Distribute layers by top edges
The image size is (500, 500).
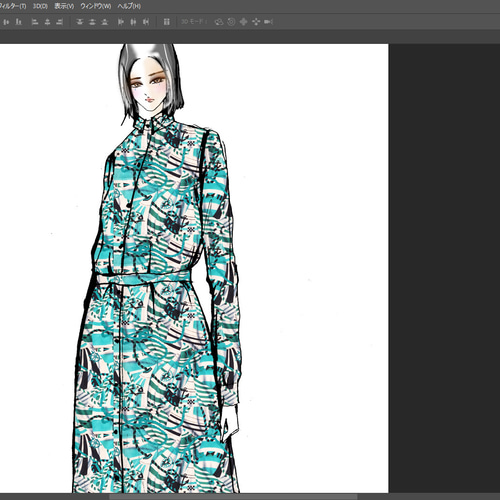79,22
